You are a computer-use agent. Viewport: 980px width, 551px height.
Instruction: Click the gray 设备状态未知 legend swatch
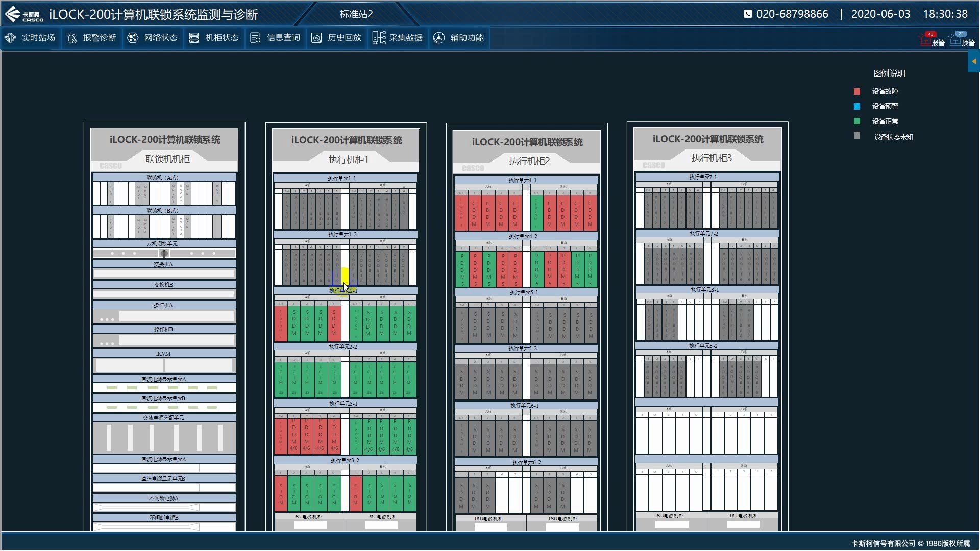tap(857, 136)
